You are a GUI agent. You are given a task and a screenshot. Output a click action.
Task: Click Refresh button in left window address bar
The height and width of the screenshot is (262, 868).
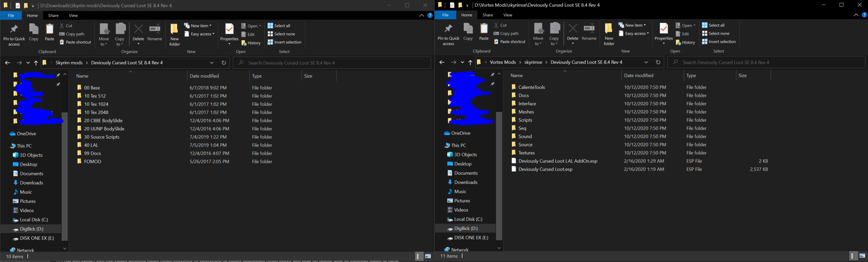[223, 63]
